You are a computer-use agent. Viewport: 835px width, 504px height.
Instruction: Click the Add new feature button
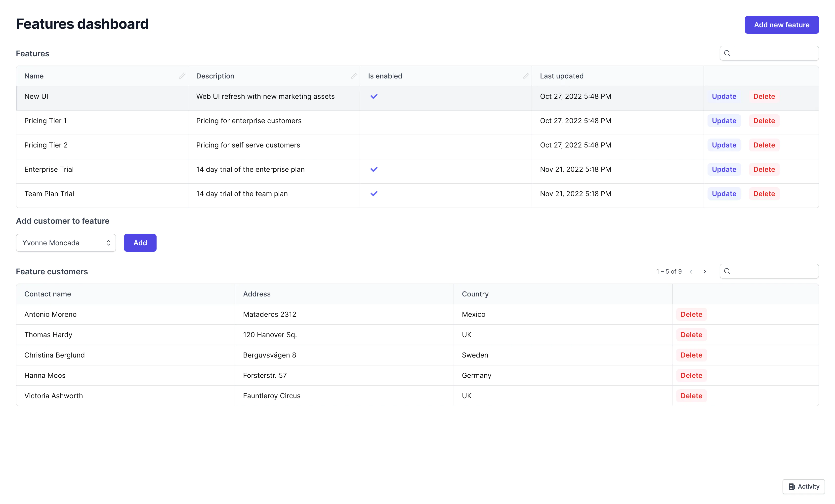click(x=782, y=25)
